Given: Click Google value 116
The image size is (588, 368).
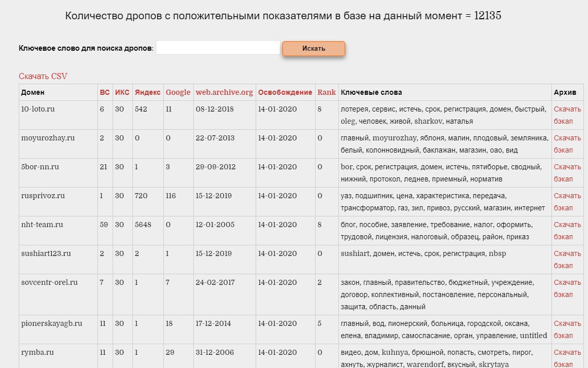Looking at the screenshot, I should click(170, 196).
